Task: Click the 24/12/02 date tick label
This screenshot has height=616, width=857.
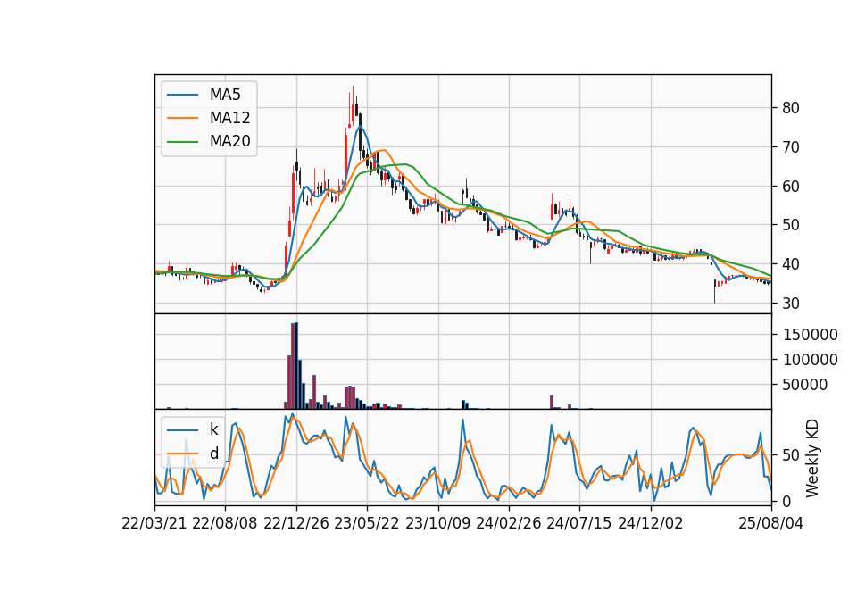Action: pos(651,524)
